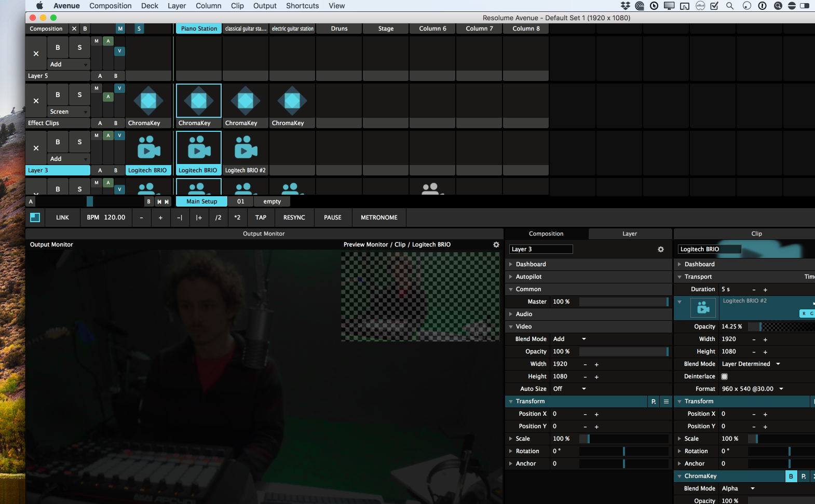Click the ChromaKey clip in Piano Station column
815x504 pixels.
(x=199, y=102)
